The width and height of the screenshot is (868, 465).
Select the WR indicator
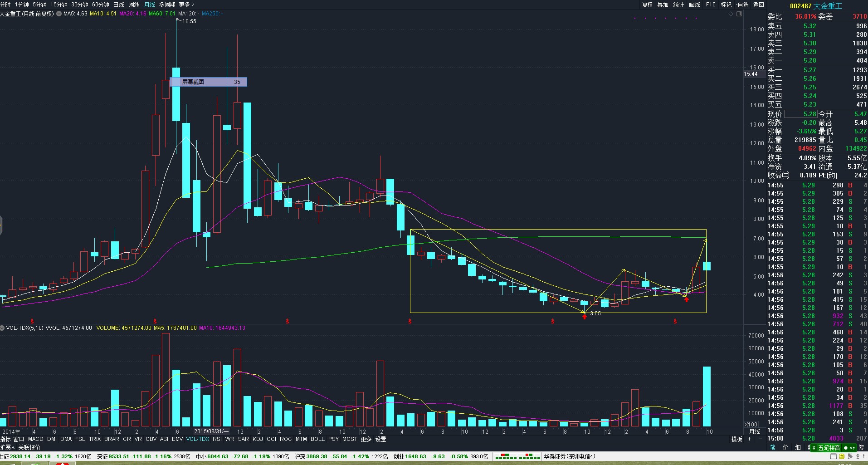(230, 439)
